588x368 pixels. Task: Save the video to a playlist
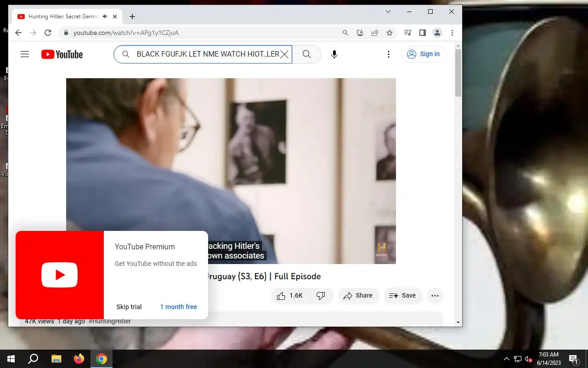402,296
